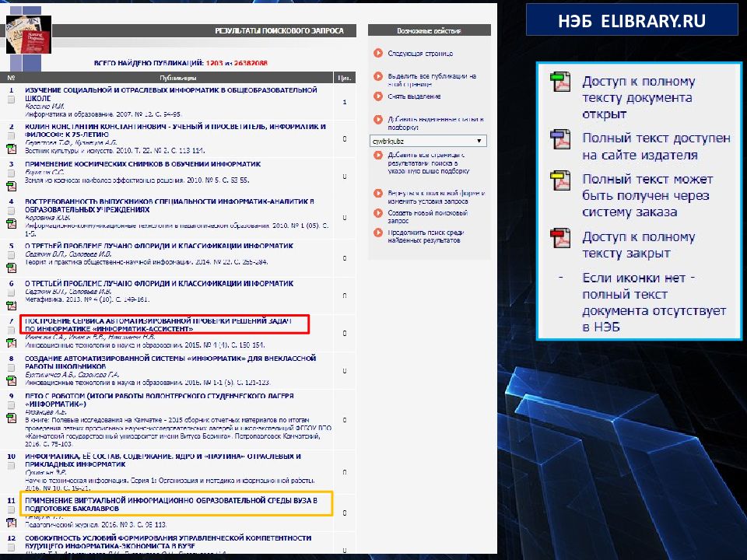Click Вернуться к поисковой форме link
Viewport: 747px width, 560px height.
[x=437, y=197]
